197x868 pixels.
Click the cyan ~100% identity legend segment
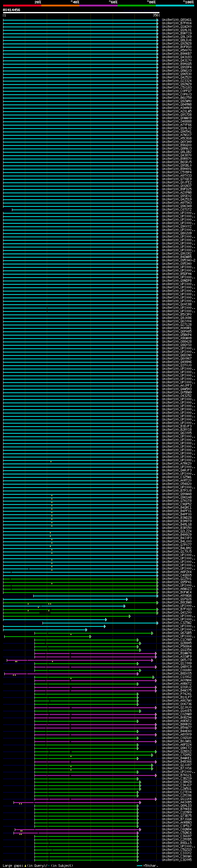click(175, 6)
